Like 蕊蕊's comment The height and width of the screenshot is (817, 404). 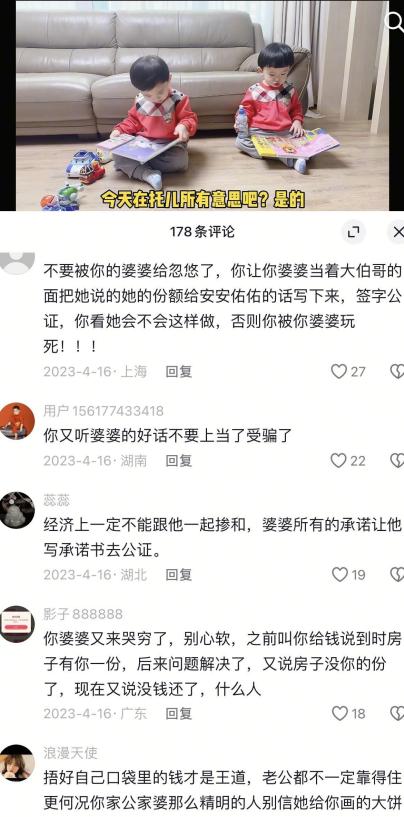click(x=340, y=575)
